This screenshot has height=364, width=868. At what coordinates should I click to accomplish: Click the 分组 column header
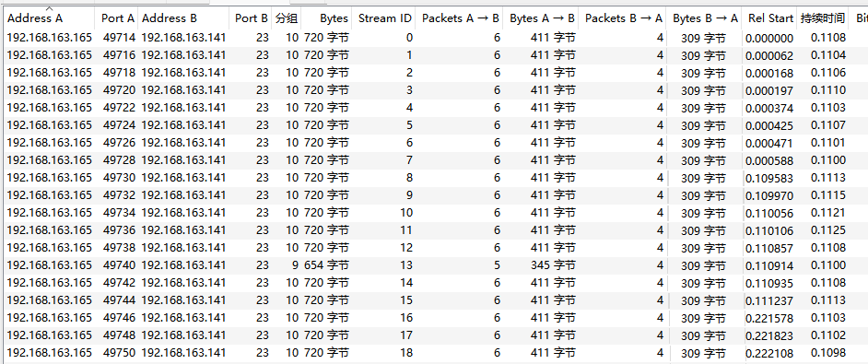pyautogui.click(x=287, y=18)
